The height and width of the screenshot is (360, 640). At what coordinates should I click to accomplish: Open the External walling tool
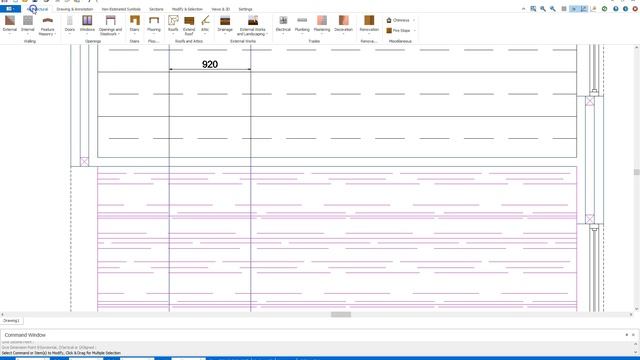click(10, 24)
